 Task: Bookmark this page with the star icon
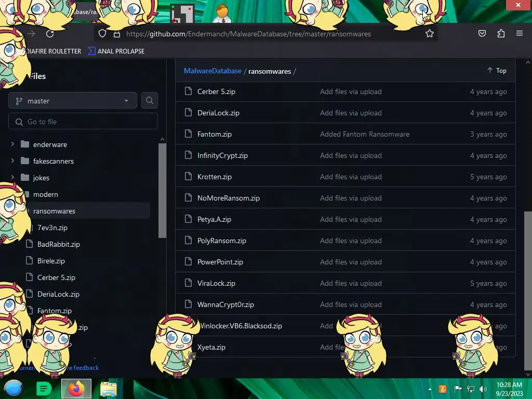(x=430, y=34)
